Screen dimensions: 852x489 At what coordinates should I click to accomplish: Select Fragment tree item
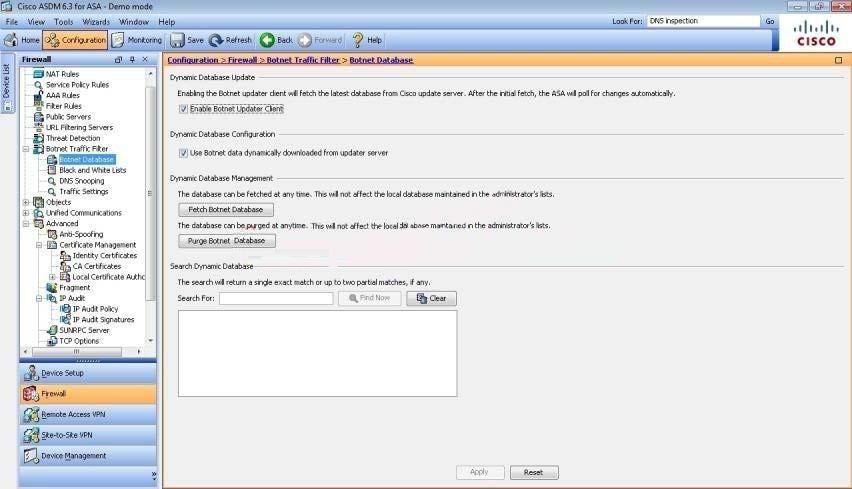74,288
